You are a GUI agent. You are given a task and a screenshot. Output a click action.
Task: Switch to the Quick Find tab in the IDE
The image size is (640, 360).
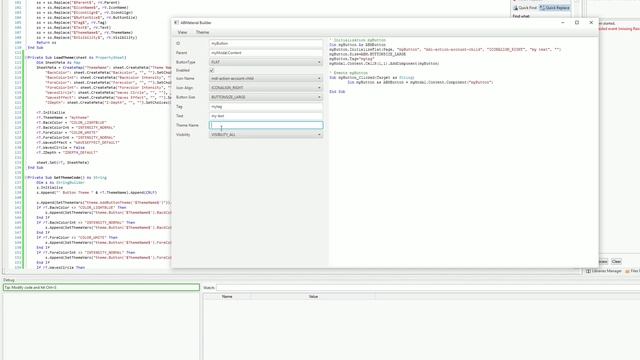tap(525, 8)
